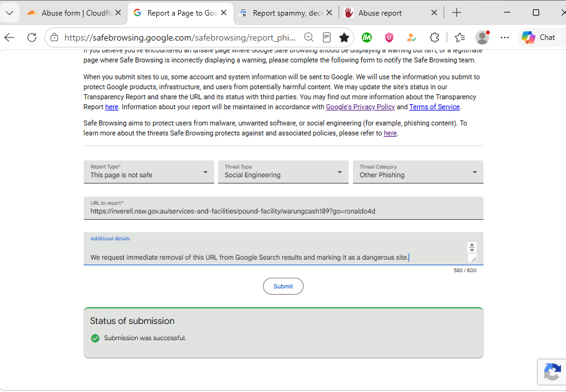Maximize the browser window
Screen dimensions: 566x392
click(536, 12)
